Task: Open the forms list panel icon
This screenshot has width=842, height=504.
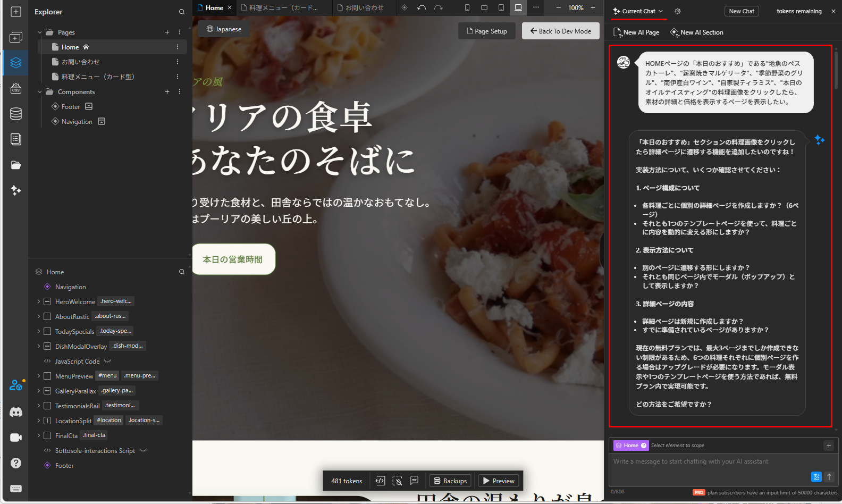Action: coord(16,139)
